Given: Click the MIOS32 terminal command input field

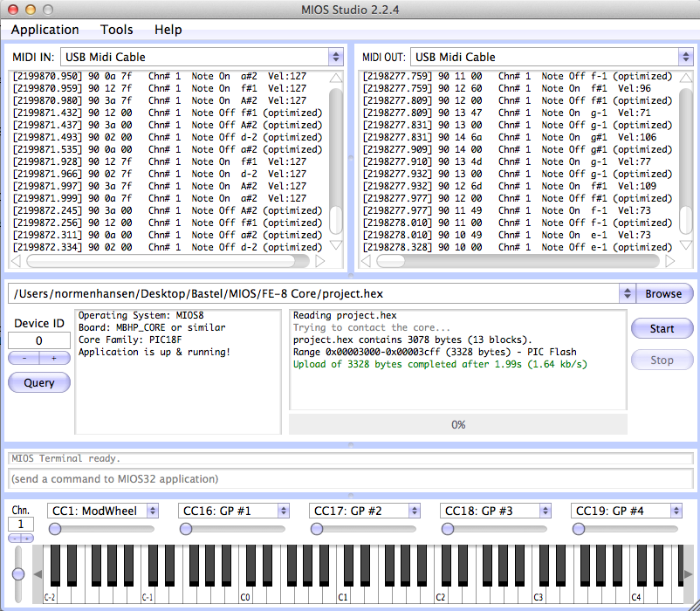Looking at the screenshot, I should tap(351, 479).
